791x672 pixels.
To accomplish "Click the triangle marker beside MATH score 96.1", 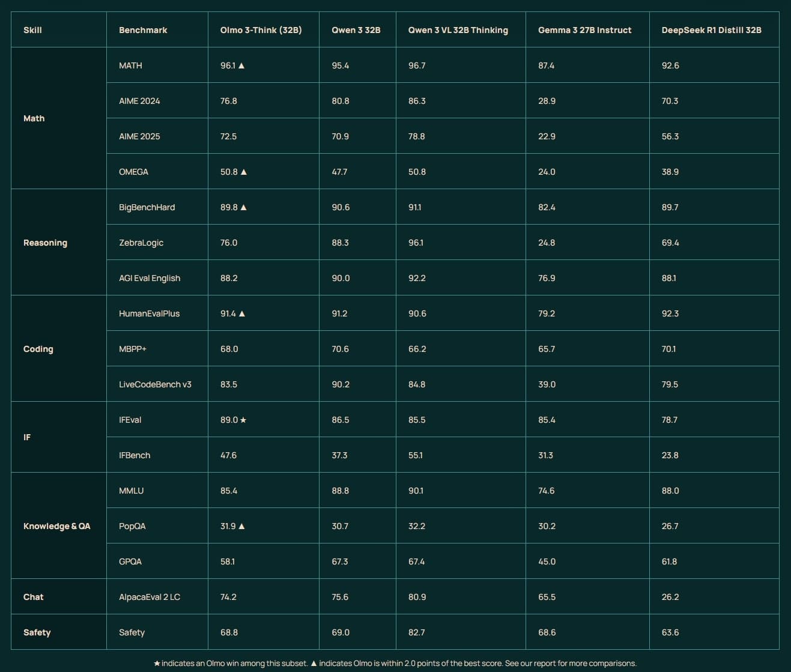I will [241, 65].
